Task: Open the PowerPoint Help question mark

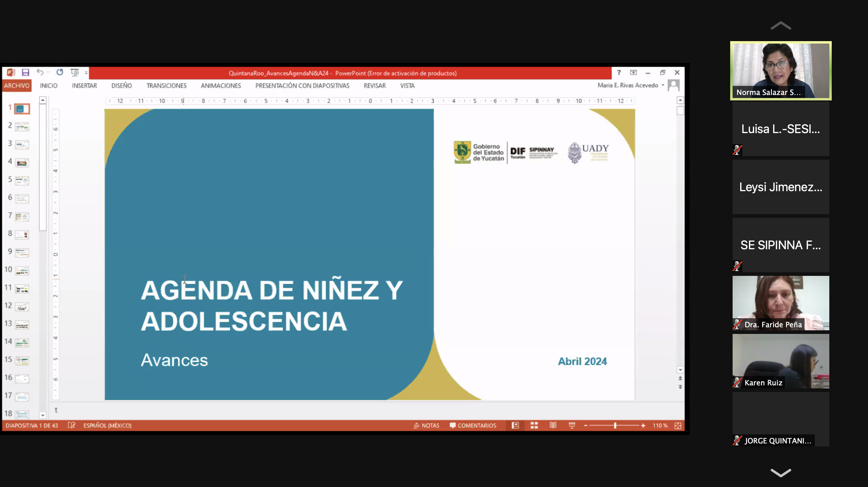Action: (619, 73)
